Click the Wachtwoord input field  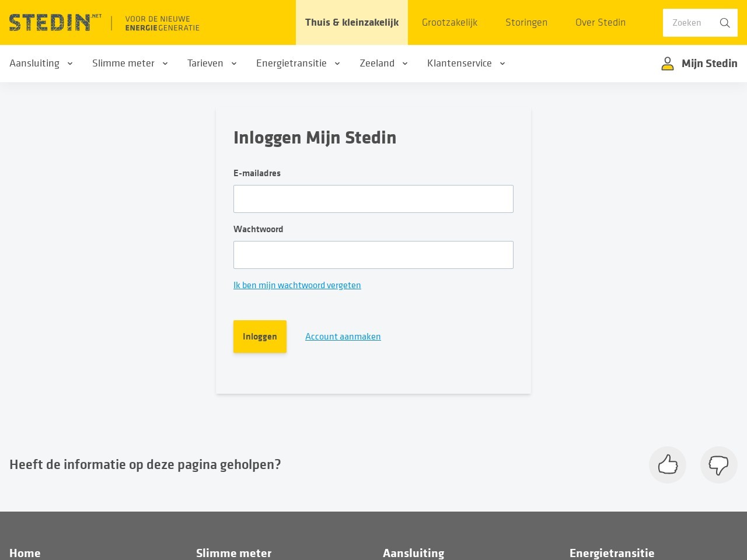(373, 255)
